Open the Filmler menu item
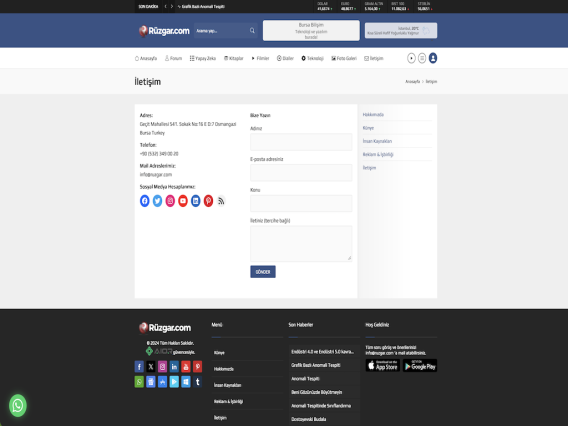Screen dimensions: 568x426 click(x=260, y=58)
